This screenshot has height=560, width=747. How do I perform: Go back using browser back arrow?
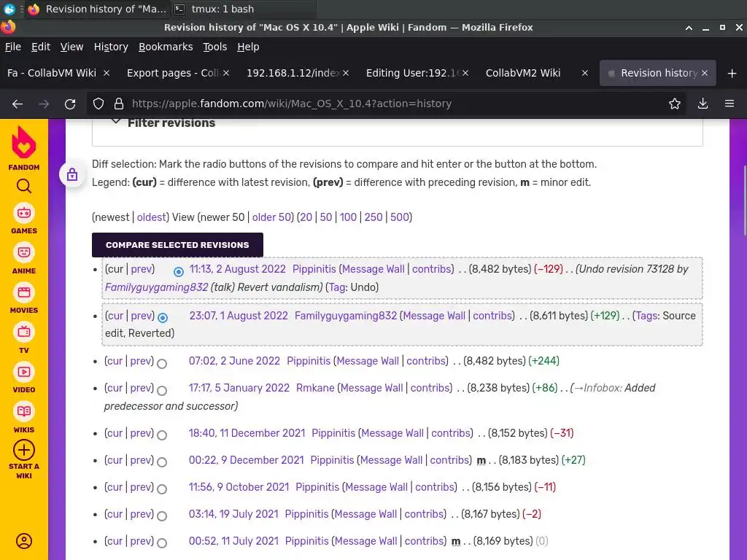click(18, 104)
